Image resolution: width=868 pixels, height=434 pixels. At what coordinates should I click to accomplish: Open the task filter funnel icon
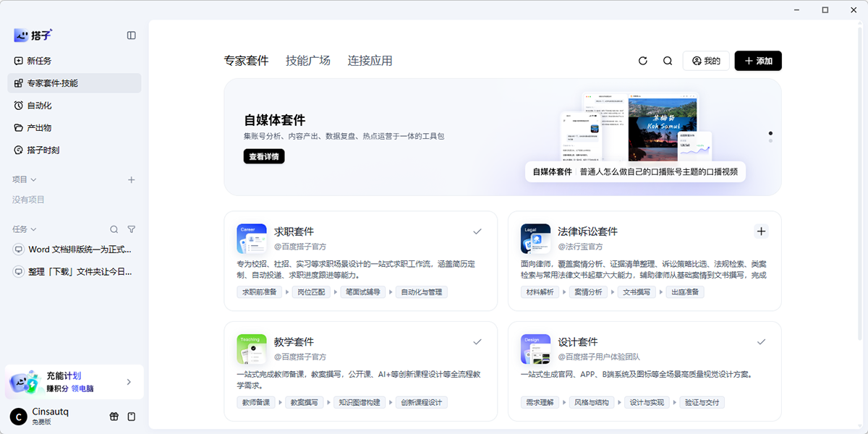(x=131, y=229)
